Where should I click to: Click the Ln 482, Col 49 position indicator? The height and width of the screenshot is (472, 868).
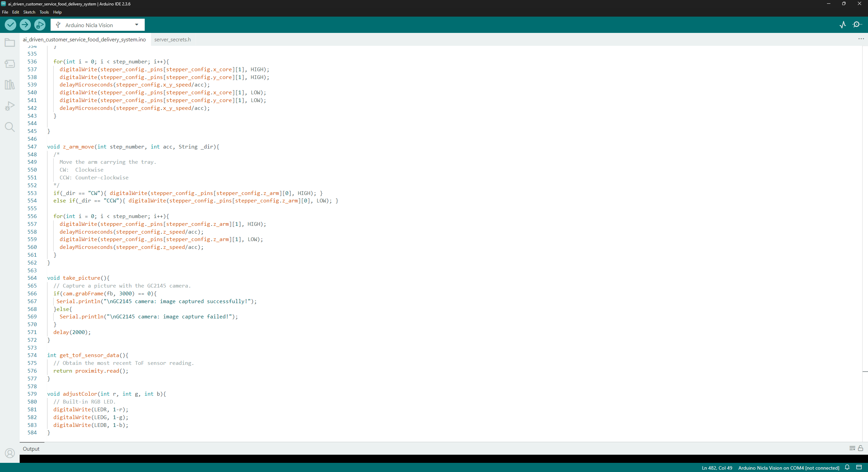(717, 468)
